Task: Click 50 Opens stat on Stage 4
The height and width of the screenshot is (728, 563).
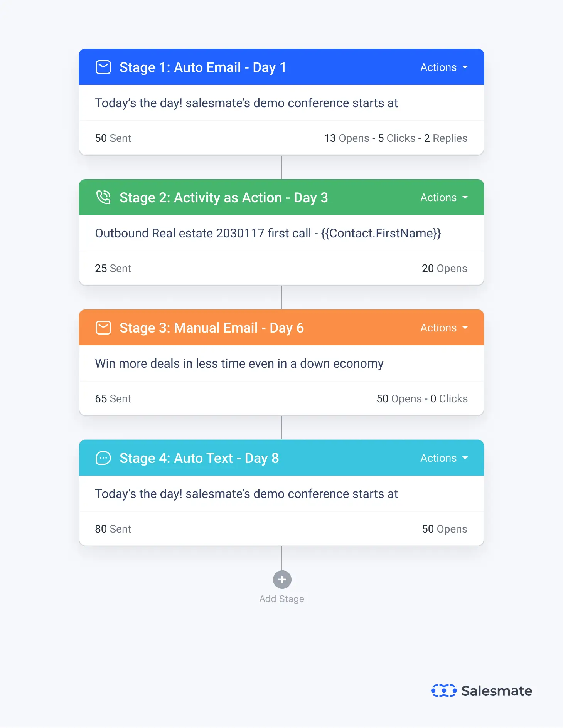Action: pos(445,529)
